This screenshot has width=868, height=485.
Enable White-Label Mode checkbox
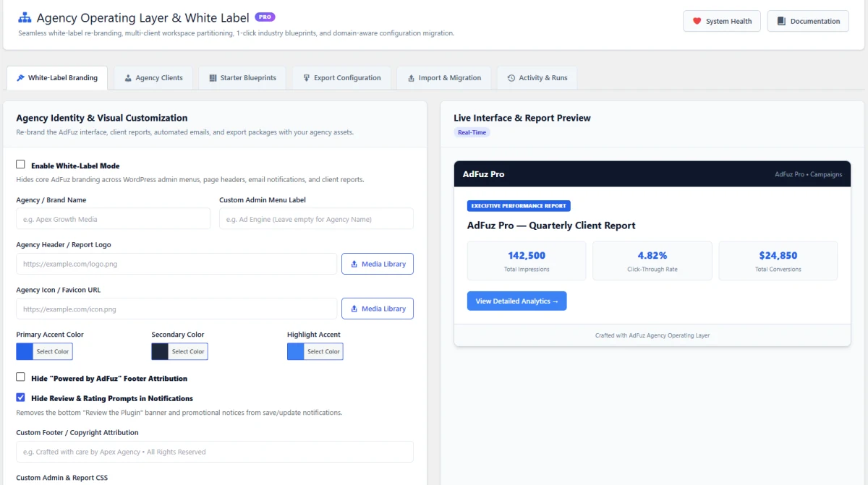click(x=20, y=165)
